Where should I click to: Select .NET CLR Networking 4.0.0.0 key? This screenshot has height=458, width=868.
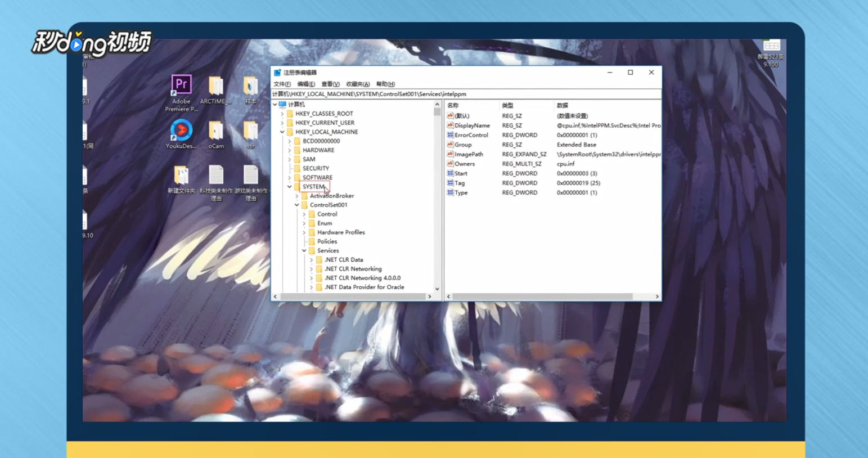(362, 278)
